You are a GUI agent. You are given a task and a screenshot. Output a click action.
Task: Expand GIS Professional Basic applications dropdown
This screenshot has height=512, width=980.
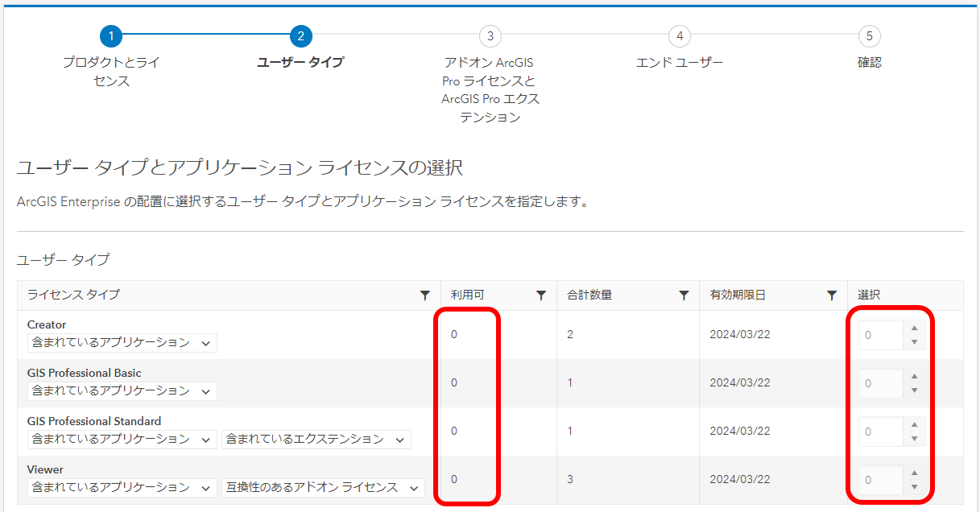pos(122,391)
